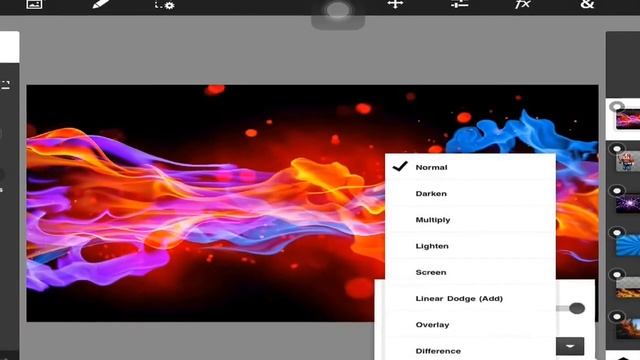Open the ampersand more-tools menu
The image size is (640, 360).
(x=587, y=4)
